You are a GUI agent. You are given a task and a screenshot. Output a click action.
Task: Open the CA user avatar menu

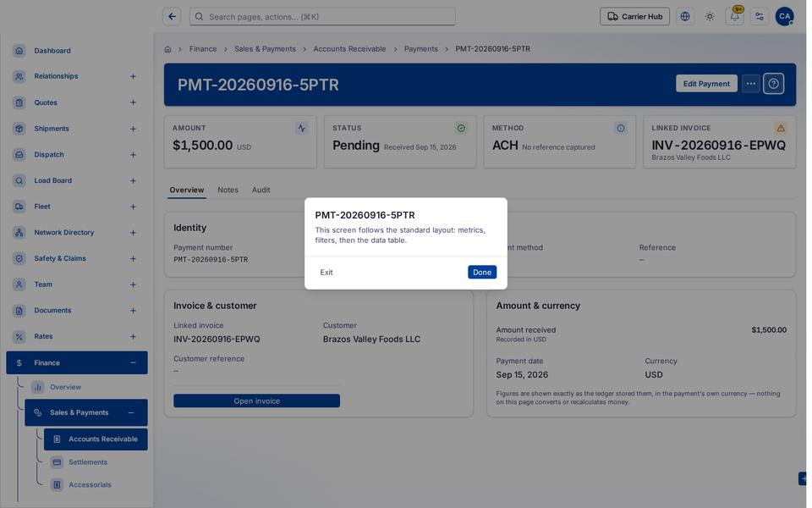point(785,17)
